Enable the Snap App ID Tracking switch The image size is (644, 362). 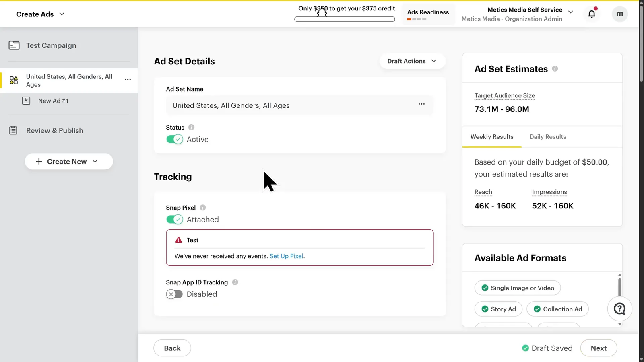point(175,294)
